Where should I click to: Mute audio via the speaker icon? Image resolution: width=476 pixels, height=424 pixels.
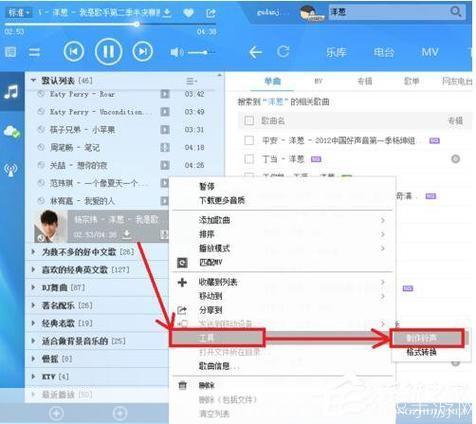click(177, 52)
